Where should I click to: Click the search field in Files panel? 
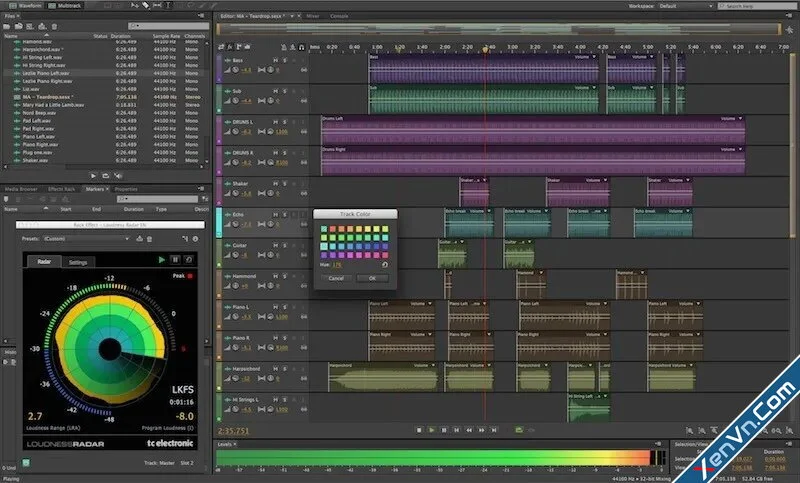coord(168,26)
